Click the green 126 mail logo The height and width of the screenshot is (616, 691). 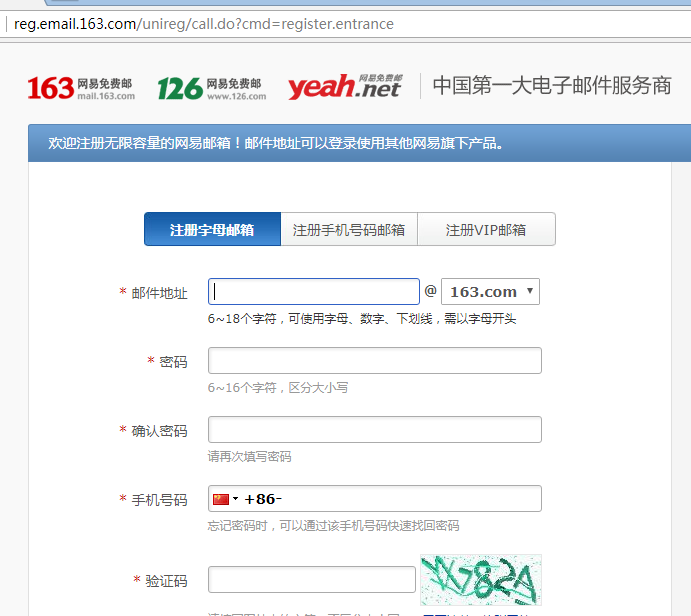pyautogui.click(x=211, y=88)
